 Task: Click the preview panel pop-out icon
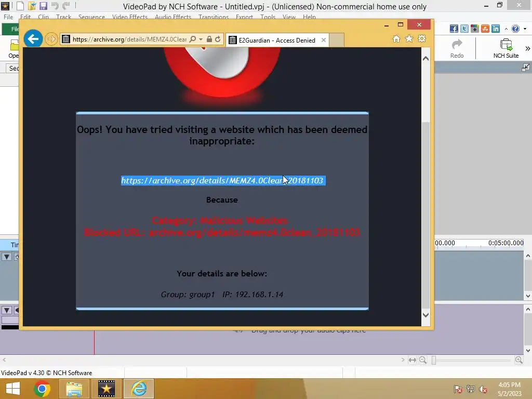(526, 68)
